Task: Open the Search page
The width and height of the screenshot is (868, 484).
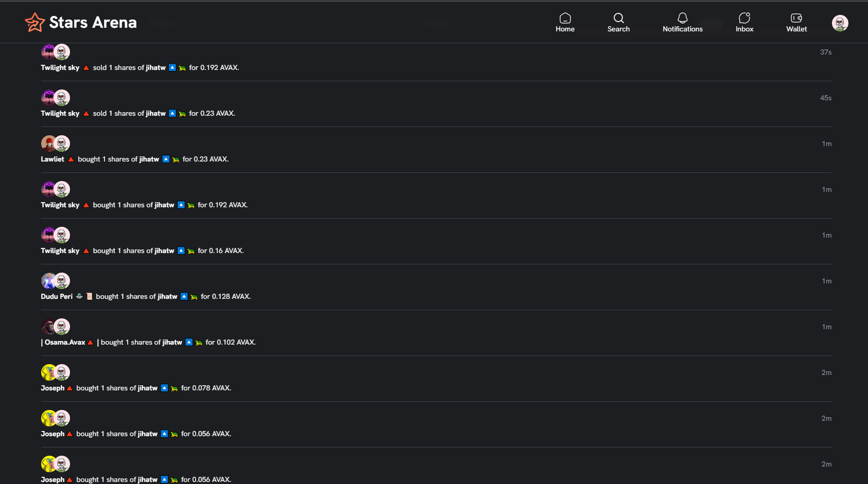Action: (x=618, y=23)
